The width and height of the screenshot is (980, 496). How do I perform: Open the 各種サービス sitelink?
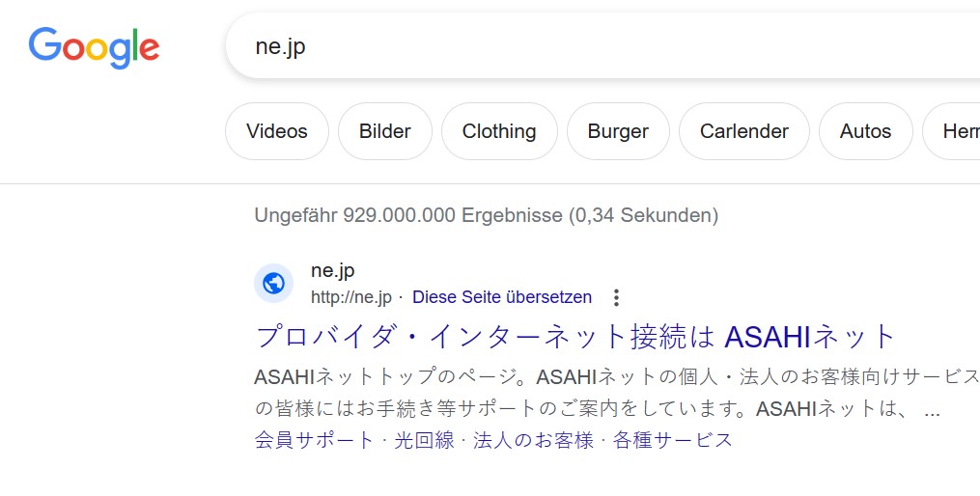pos(673,440)
